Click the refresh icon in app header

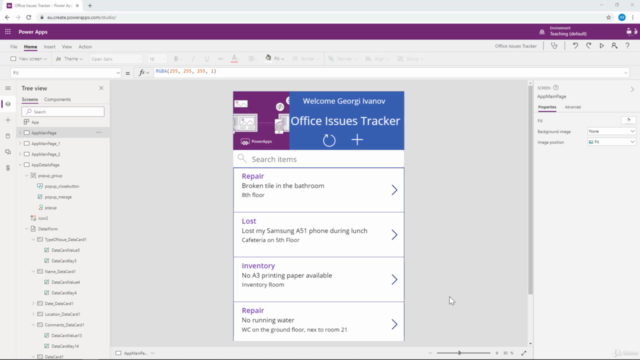pos(329,140)
